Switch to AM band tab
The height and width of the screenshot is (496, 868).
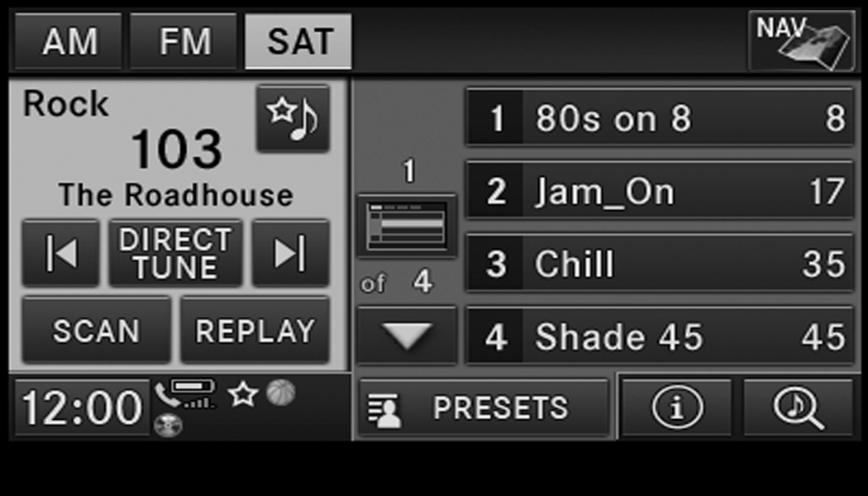coord(69,41)
